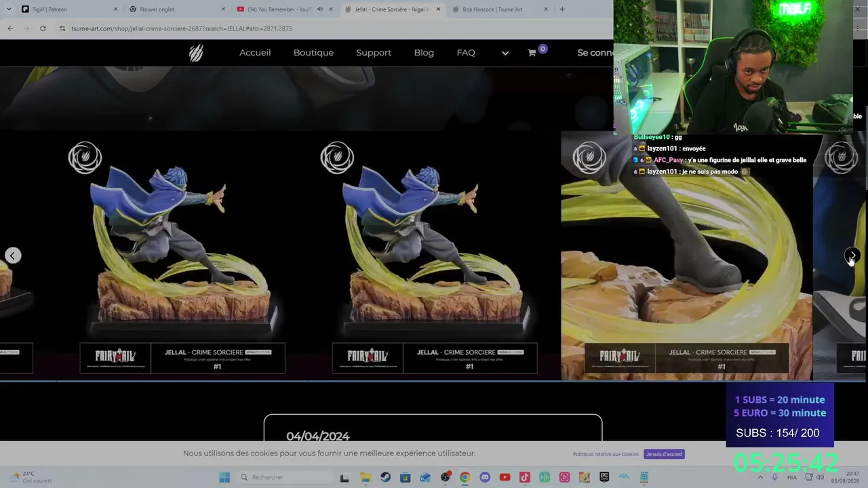The image size is (868, 488).
Task: Open the first Jellal figure carousel image
Action: [182, 256]
